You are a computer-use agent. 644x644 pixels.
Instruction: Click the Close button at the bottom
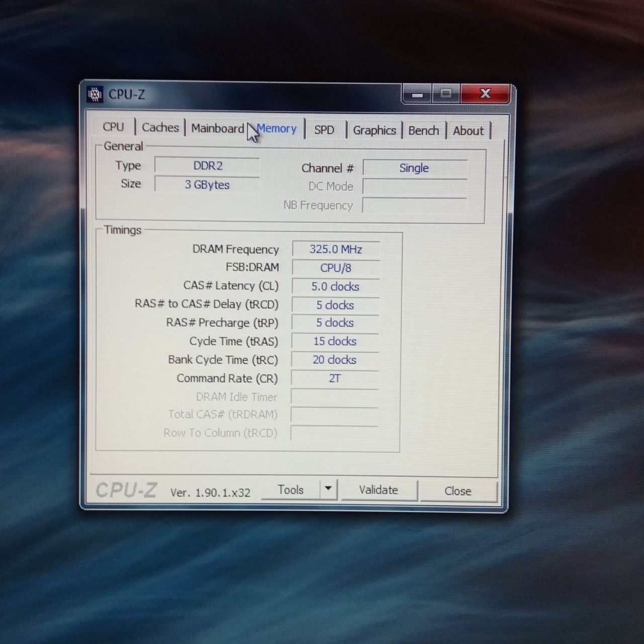click(x=458, y=491)
